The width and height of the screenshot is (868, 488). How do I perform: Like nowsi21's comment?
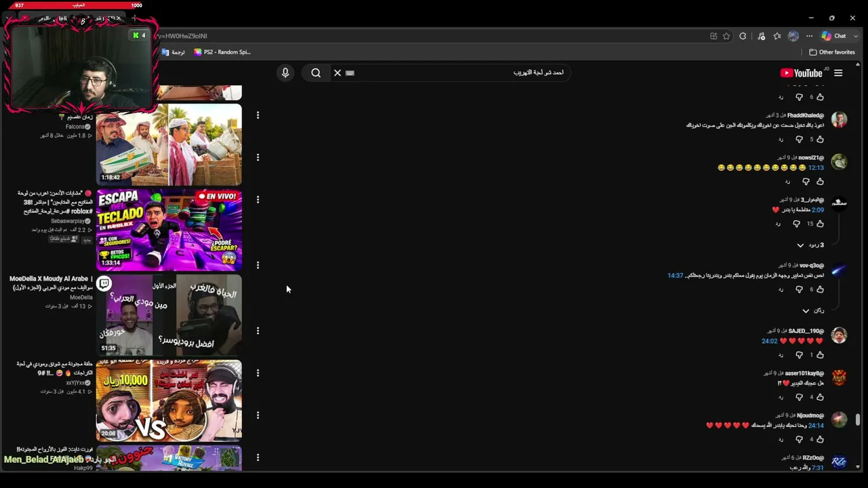click(x=820, y=181)
